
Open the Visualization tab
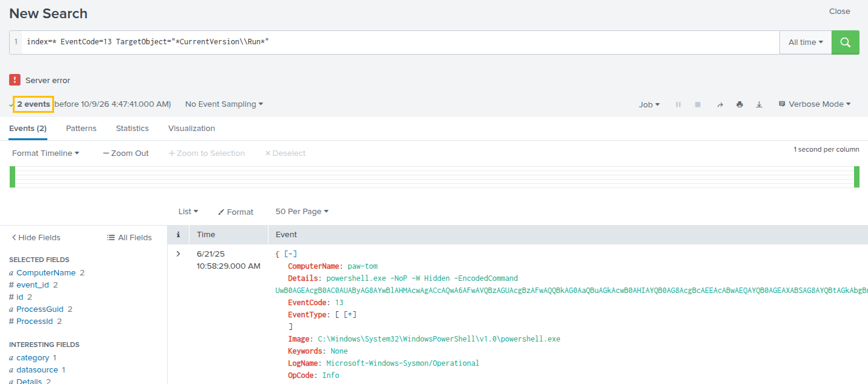pyautogui.click(x=191, y=129)
